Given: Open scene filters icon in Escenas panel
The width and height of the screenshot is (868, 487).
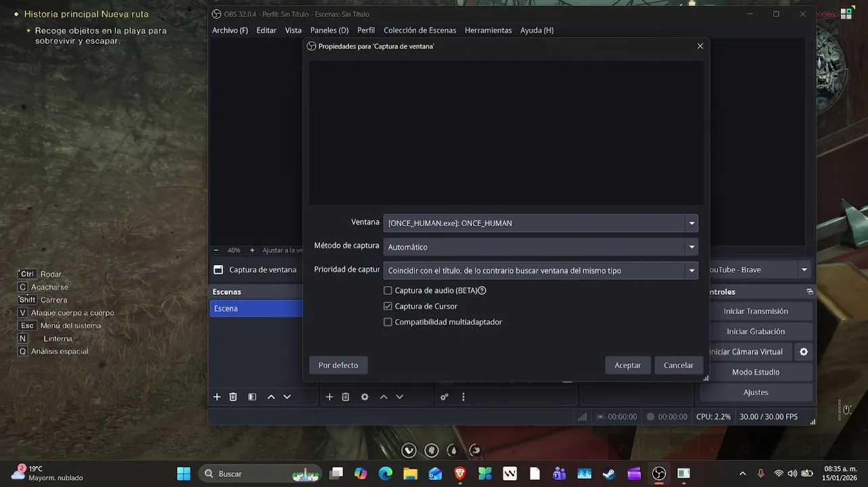Looking at the screenshot, I should pos(252,397).
